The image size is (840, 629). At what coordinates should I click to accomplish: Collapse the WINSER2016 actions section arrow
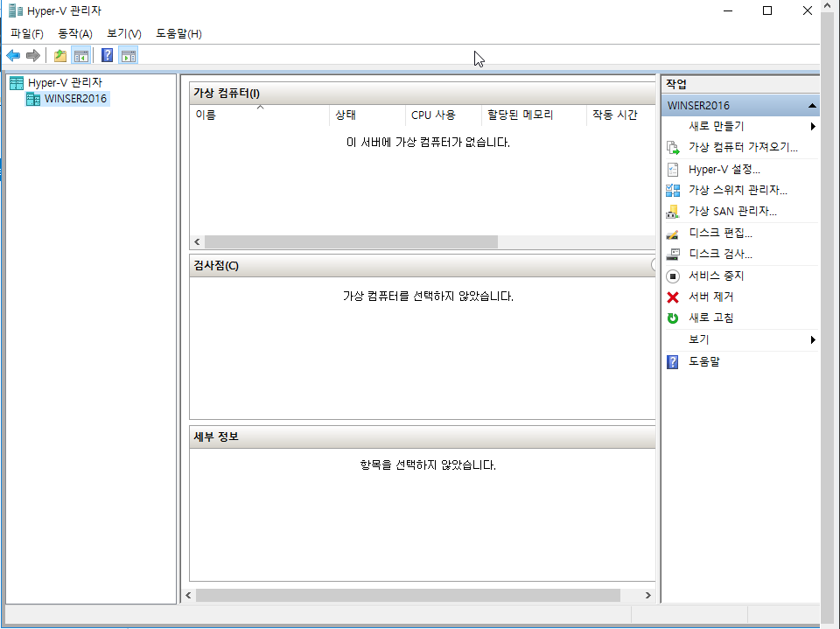coord(812,106)
